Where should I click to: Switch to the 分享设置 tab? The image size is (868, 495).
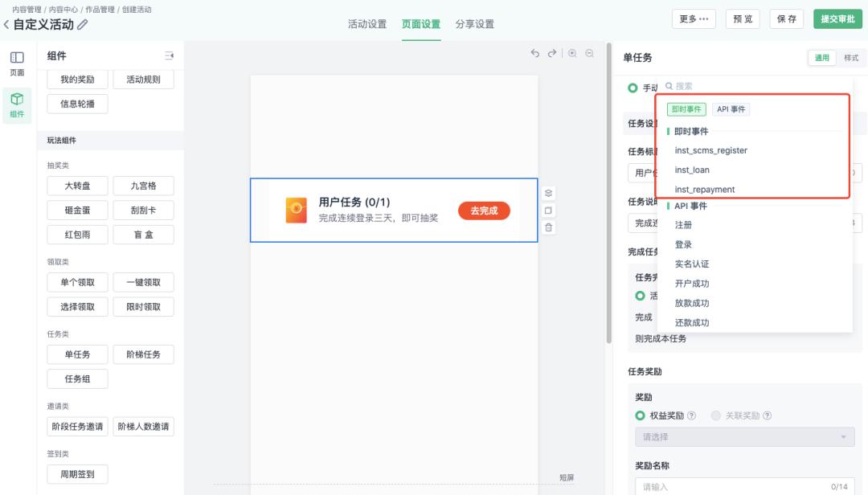tap(476, 24)
